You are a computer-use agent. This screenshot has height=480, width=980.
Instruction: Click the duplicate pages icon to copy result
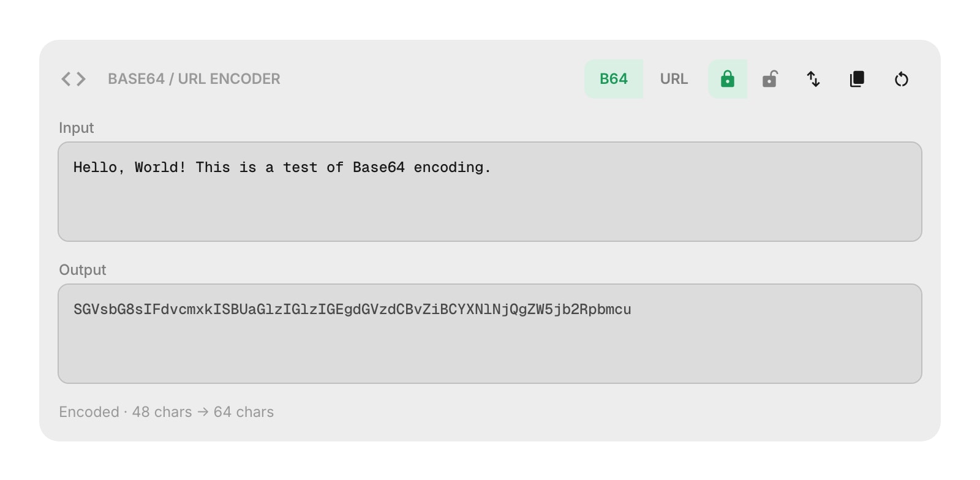(x=857, y=79)
